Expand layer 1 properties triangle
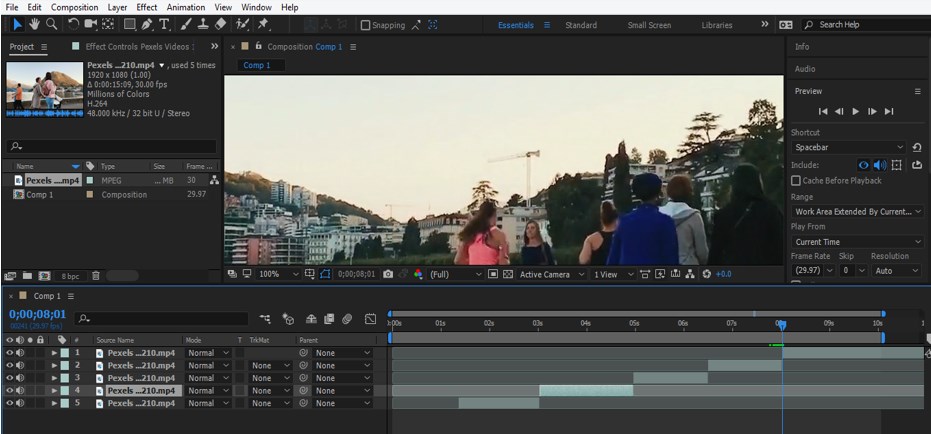This screenshot has height=434, width=931. click(55, 353)
